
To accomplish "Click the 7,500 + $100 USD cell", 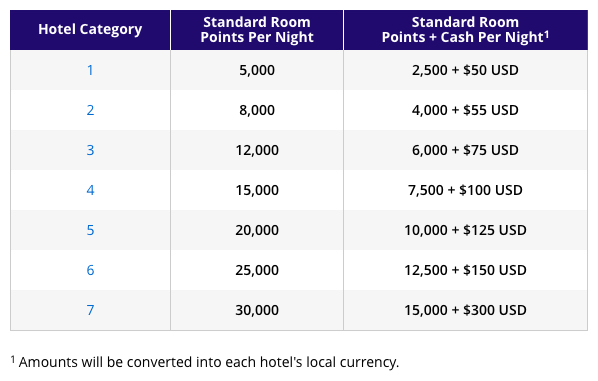I will 465,190.
